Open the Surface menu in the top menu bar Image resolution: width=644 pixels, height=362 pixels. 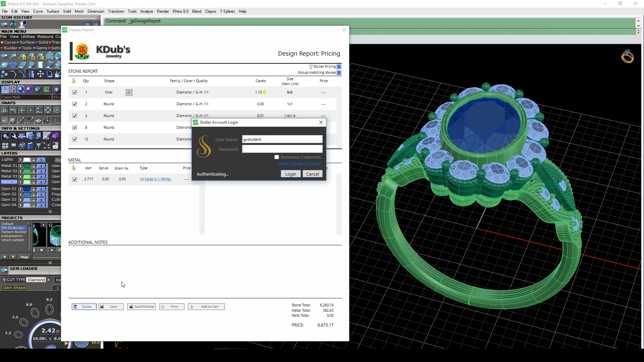point(53,11)
